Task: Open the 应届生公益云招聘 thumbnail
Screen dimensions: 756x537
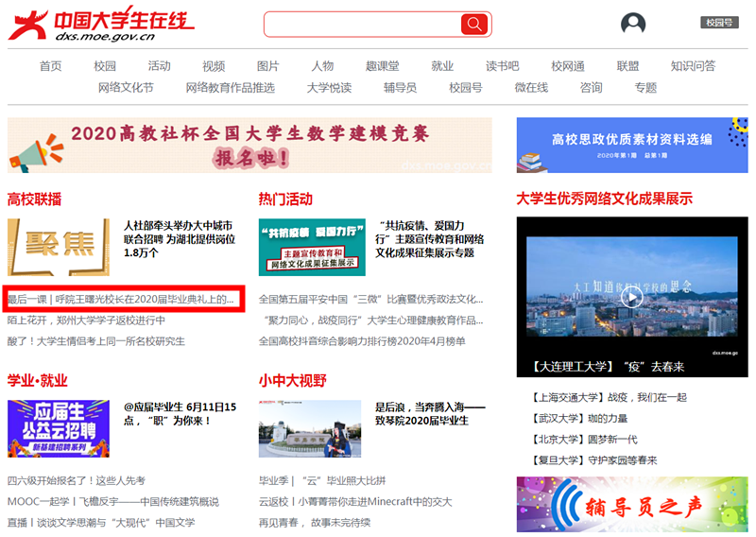Action: pos(58,428)
